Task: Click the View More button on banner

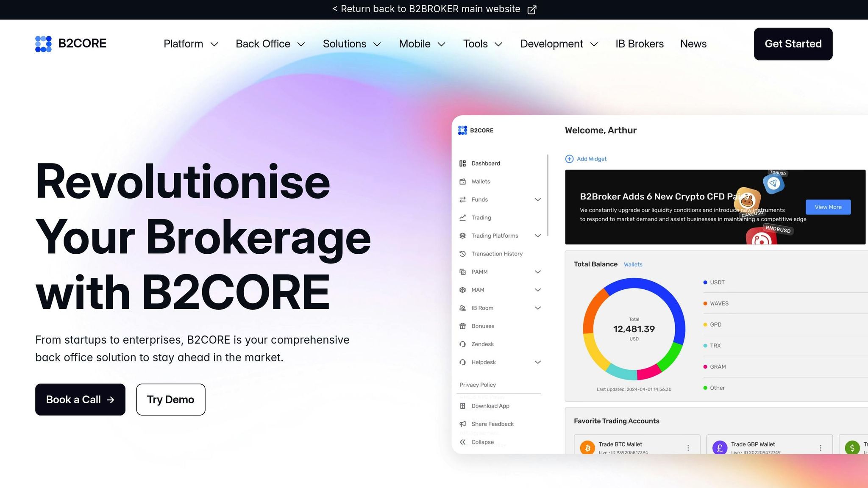Action: coord(828,207)
